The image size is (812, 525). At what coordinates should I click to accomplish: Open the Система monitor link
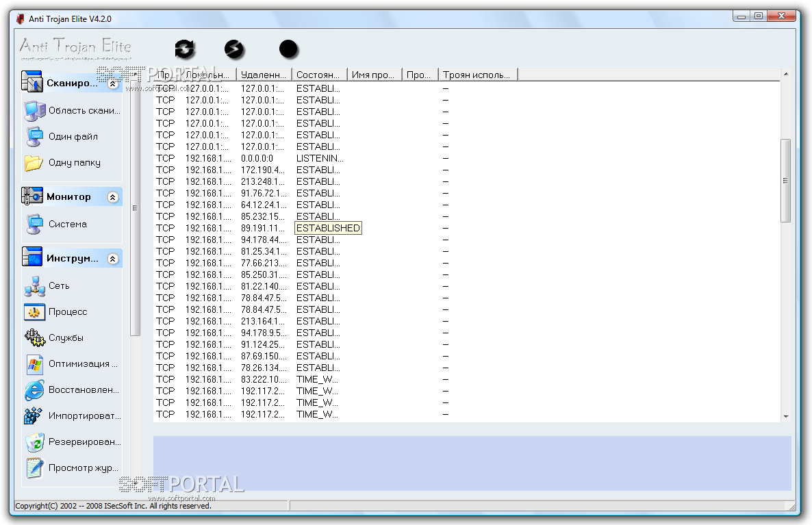[x=68, y=225]
